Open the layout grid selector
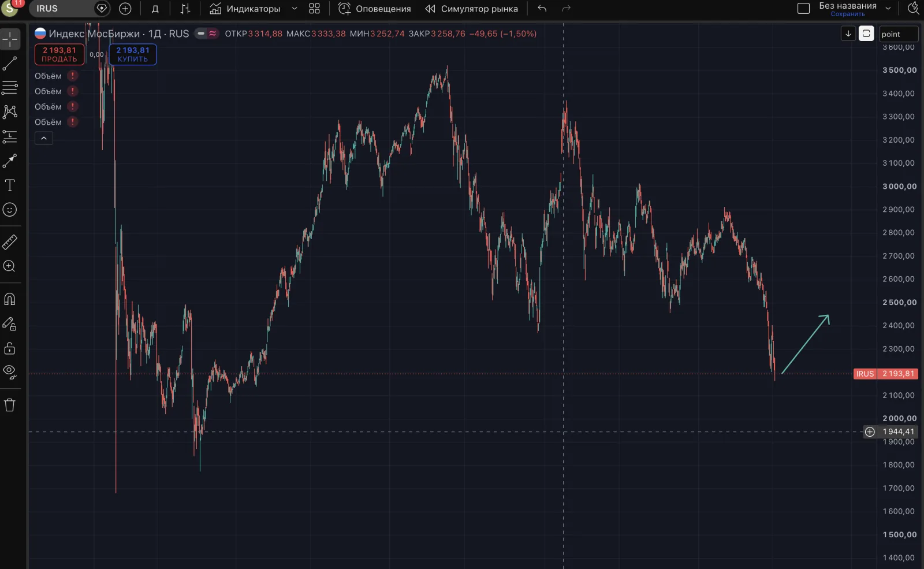Viewport: 924px width, 569px height. tap(314, 9)
